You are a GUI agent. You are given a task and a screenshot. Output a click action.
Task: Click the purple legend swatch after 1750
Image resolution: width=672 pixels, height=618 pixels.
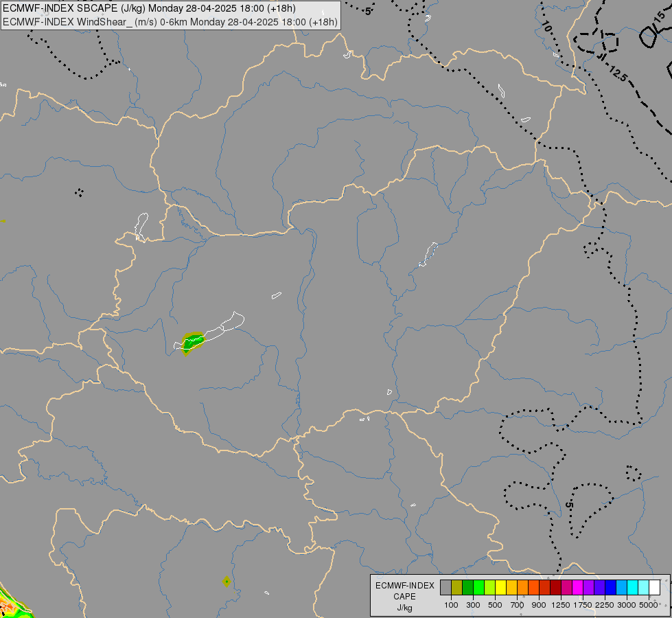[x=588, y=587]
